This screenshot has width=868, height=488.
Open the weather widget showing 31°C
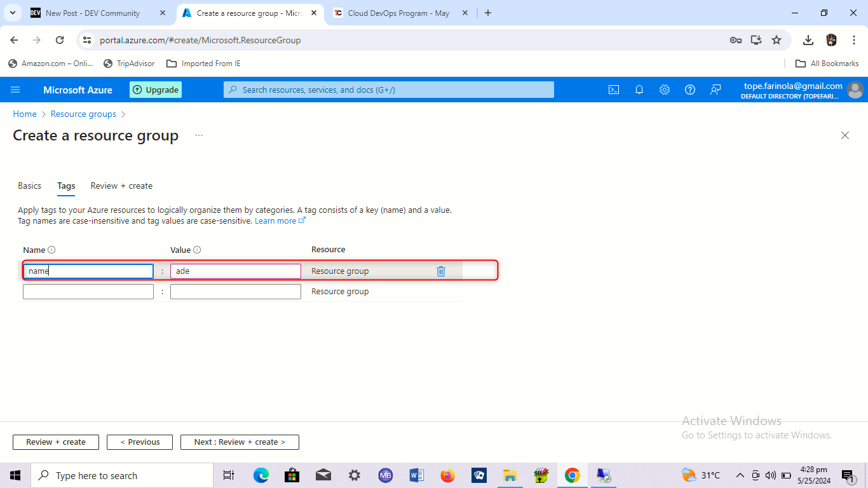click(701, 475)
